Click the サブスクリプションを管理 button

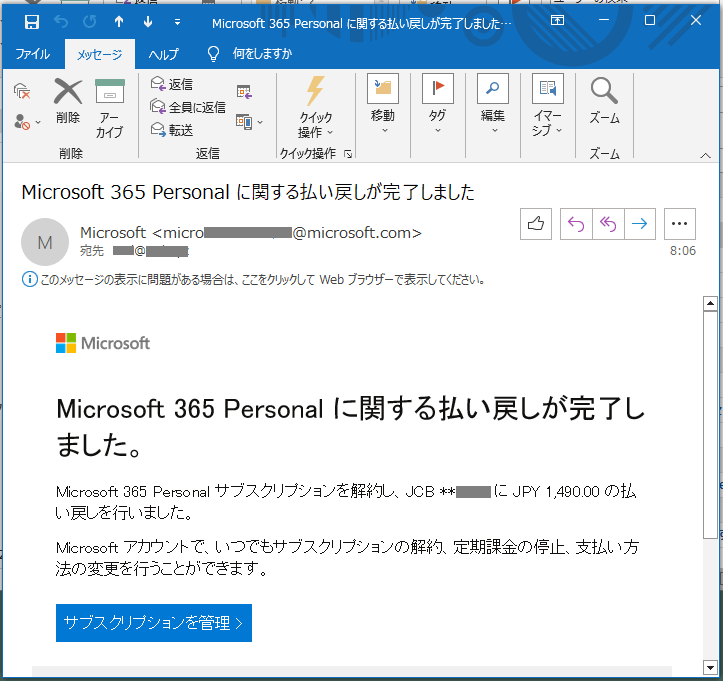[154, 623]
